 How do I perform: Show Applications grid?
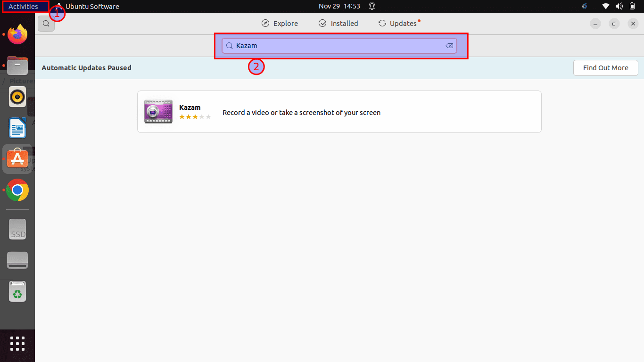[17, 344]
